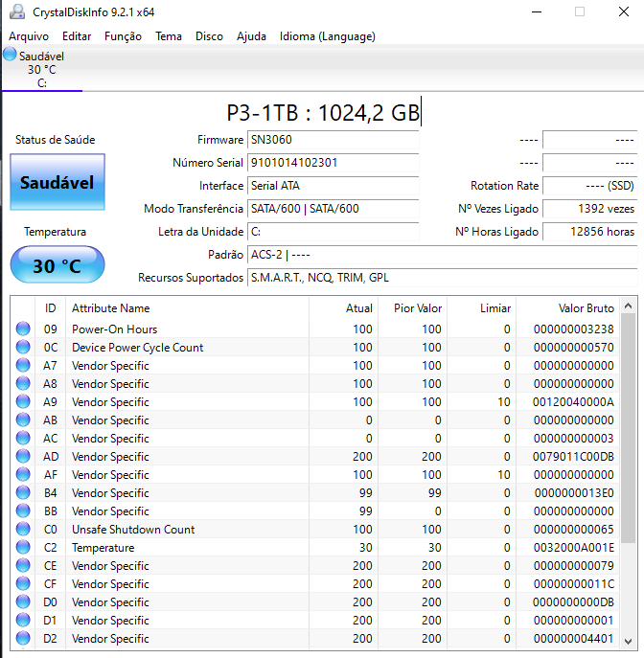Click the Limiar column header
The image size is (644, 658).
[x=481, y=308]
